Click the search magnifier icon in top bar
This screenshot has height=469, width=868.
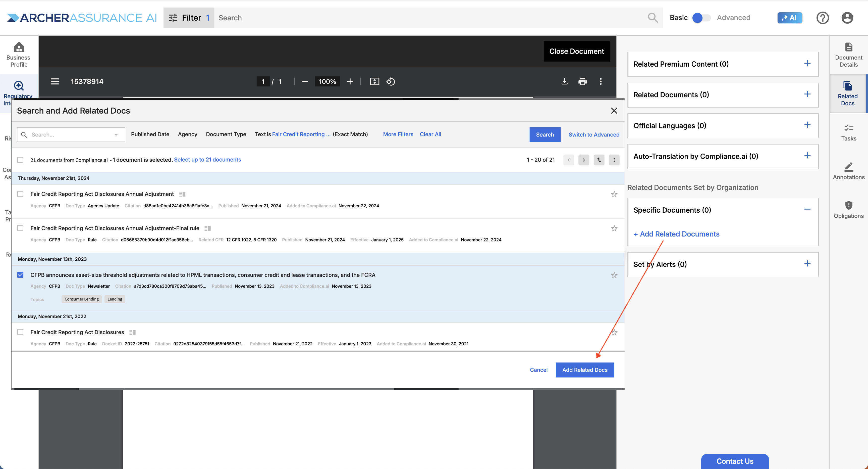(x=653, y=18)
